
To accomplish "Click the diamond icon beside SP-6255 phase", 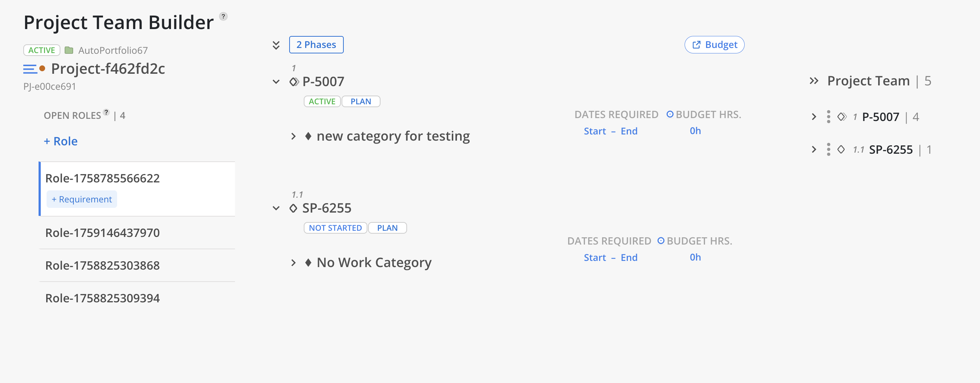I will (x=293, y=208).
